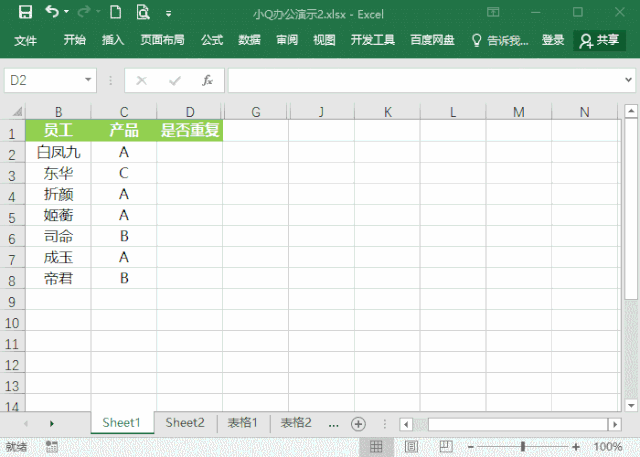Select column B header

pos(58,111)
